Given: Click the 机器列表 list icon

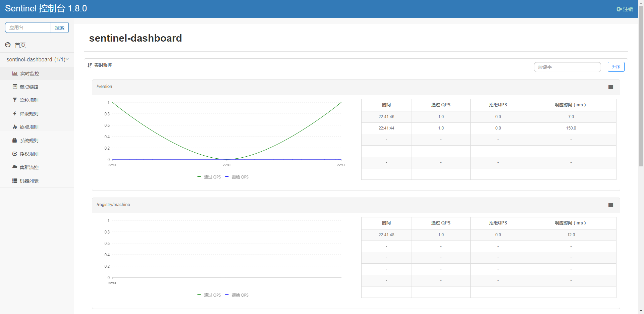Looking at the screenshot, I should pyautogui.click(x=15, y=180).
